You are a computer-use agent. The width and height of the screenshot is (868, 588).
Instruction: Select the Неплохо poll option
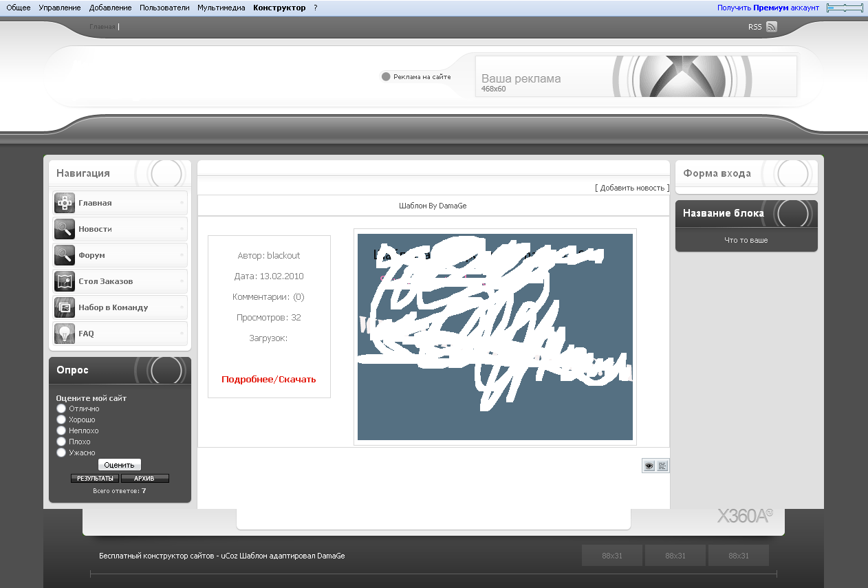tap(61, 431)
